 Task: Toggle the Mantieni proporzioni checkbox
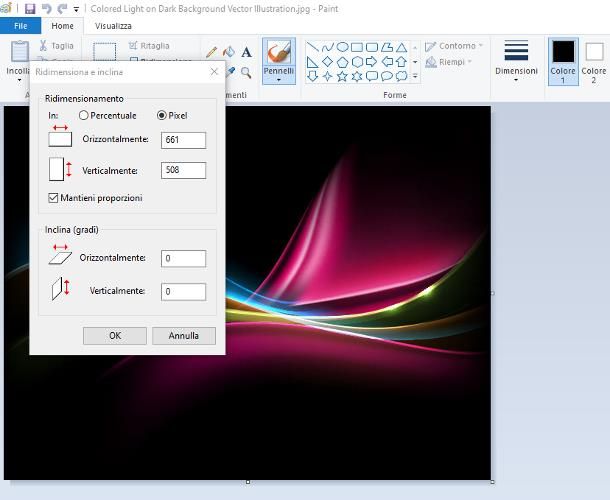coord(53,198)
